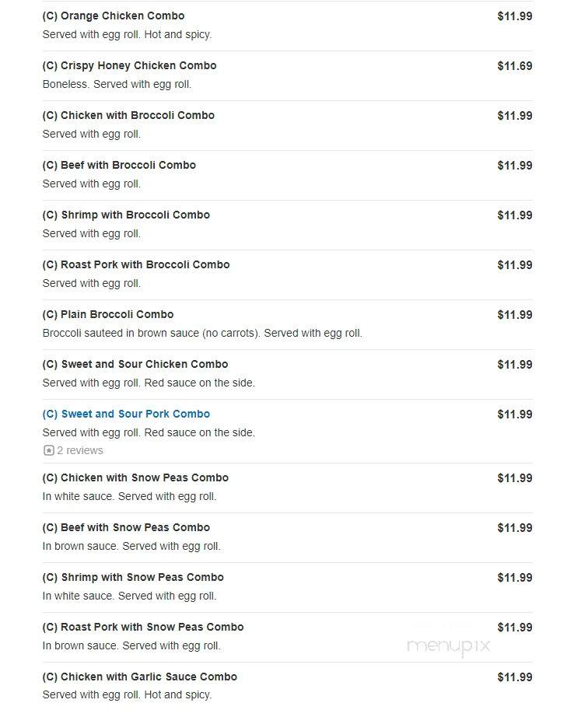The image size is (588, 710).
Task: Select Shrimp with Snow Peas Combo title
Action: [133, 578]
